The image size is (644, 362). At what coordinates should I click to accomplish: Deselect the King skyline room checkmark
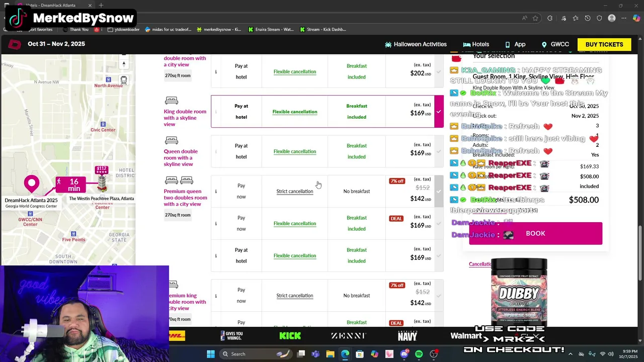point(439,112)
